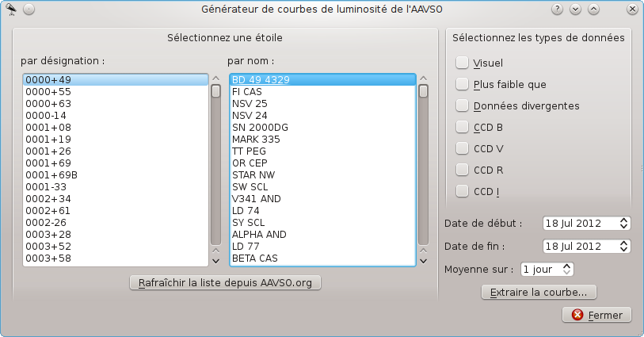Click the designation list scrollbar handle
The image size is (644, 337).
[x=215, y=90]
